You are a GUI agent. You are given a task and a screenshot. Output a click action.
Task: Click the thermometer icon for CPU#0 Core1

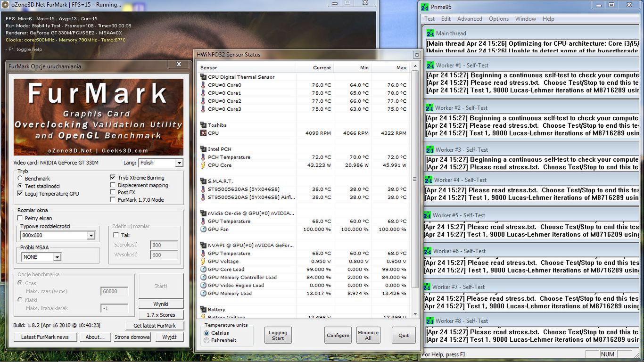tap(203, 93)
